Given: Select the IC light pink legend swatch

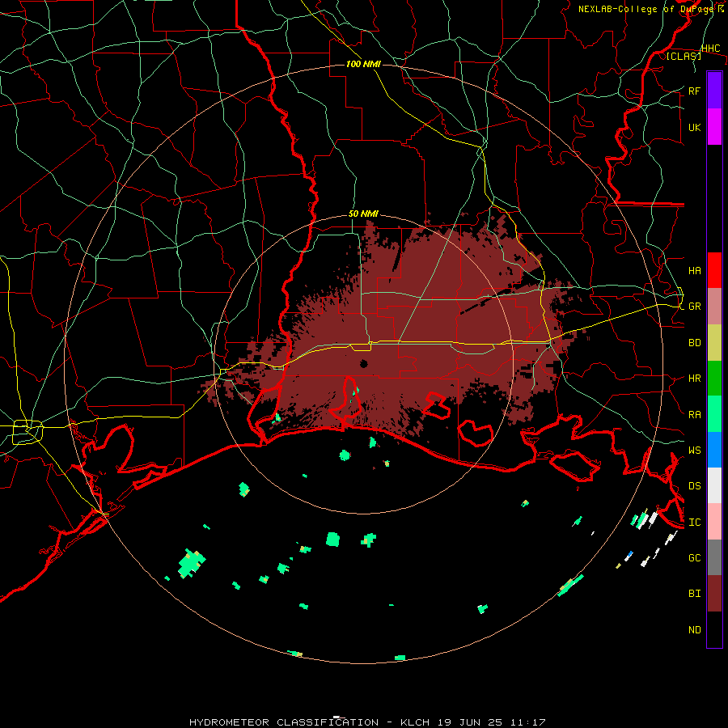Looking at the screenshot, I should [714, 522].
